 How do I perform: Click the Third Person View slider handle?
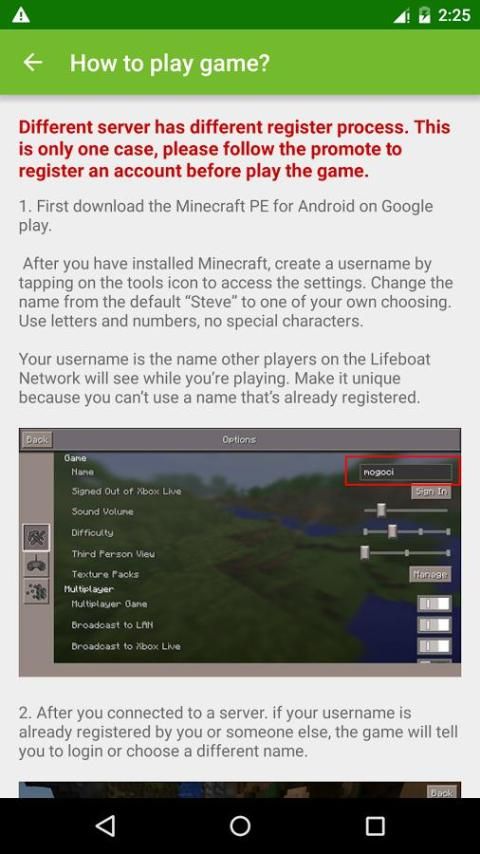[x=364, y=553]
